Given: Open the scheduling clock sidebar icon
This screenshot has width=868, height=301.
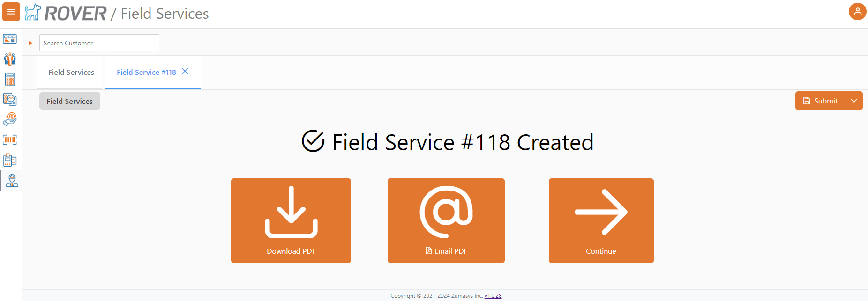Looking at the screenshot, I should click(x=10, y=99).
